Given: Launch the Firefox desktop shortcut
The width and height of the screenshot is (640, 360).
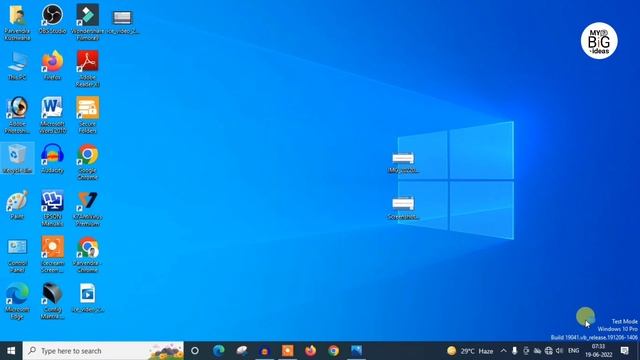Looking at the screenshot, I should click(52, 65).
